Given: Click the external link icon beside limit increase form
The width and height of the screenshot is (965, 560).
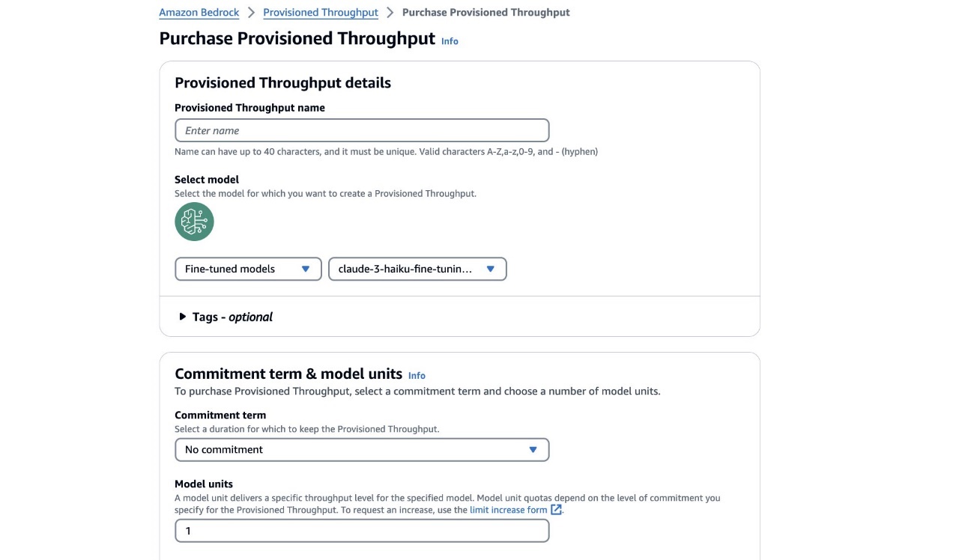Looking at the screenshot, I should coord(556,510).
